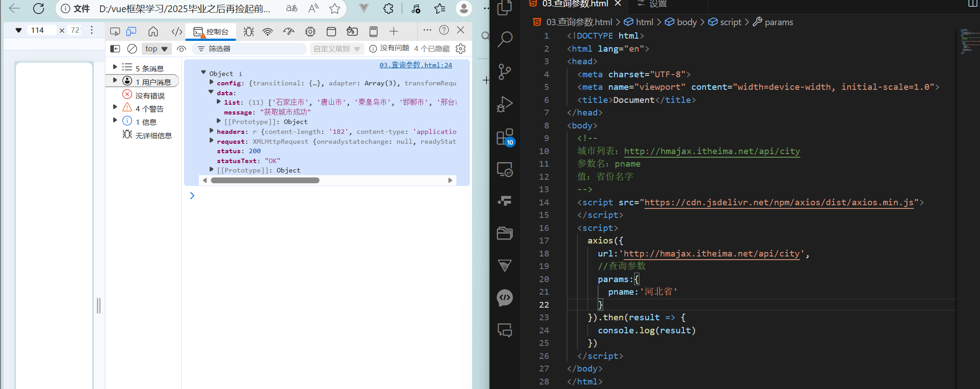Open VS Code Explorer view
This screenshot has height=389, width=980.
505,8
